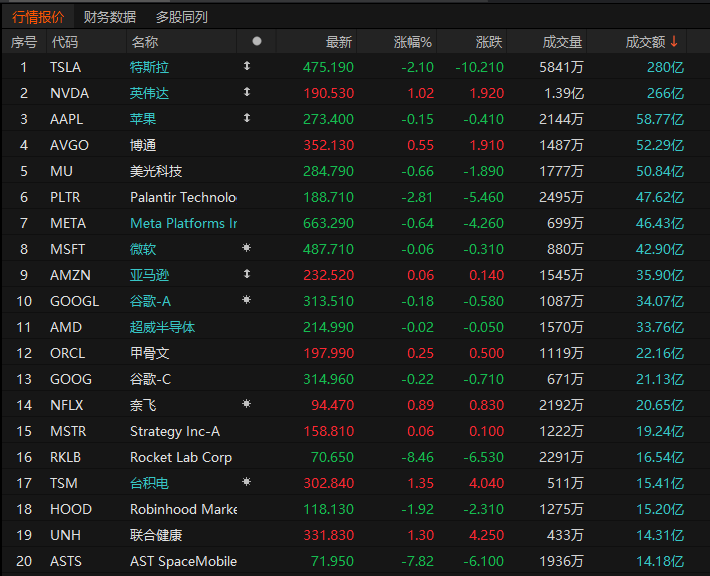The width and height of the screenshot is (710, 576).
Task: Open the 谷歌-A stock link
Action: [150, 301]
